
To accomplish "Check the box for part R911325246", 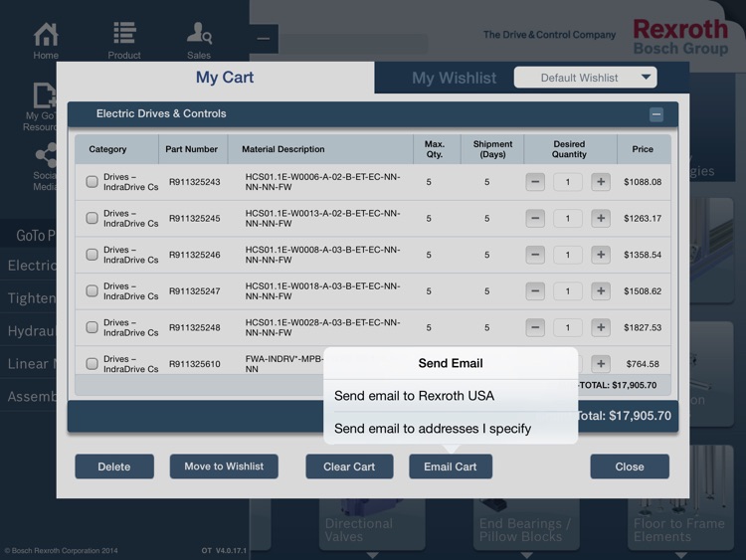I will pyautogui.click(x=92, y=255).
